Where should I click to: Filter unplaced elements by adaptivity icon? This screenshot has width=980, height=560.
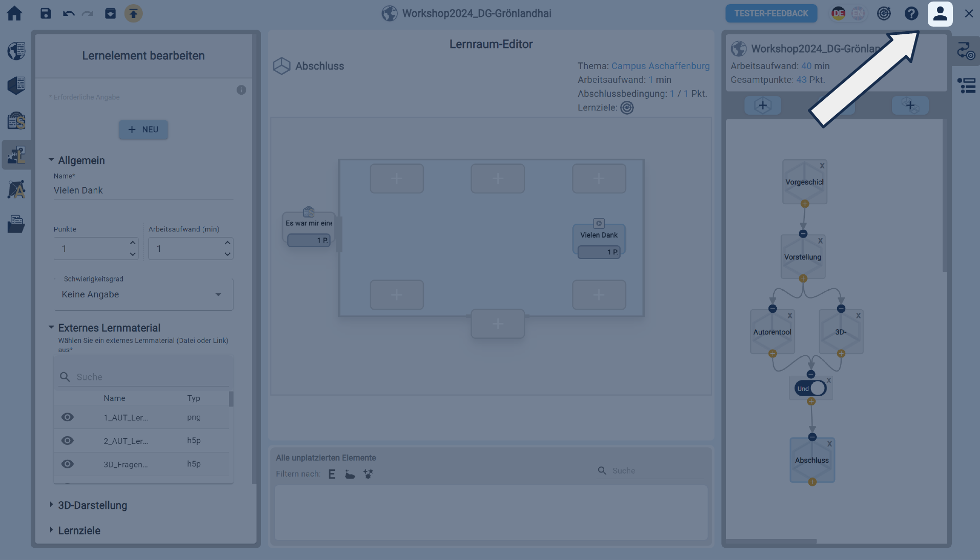(368, 474)
